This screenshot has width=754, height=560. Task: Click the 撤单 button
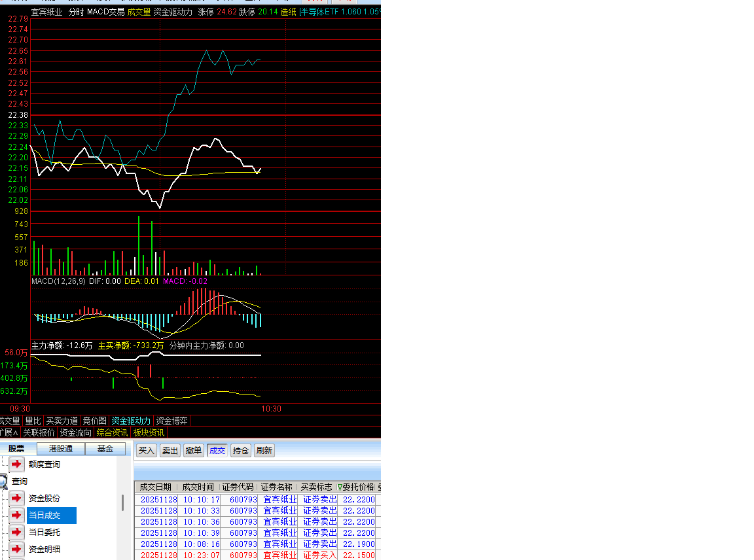[193, 450]
